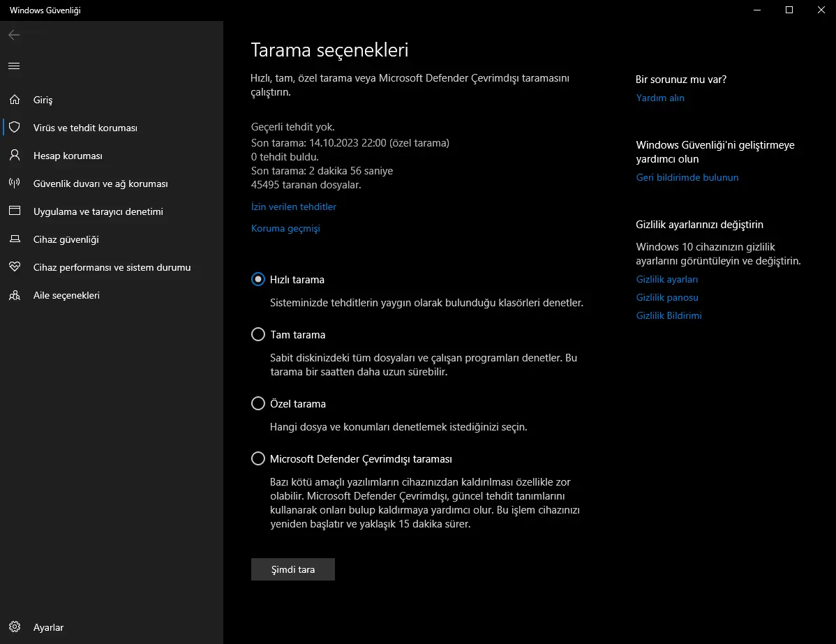The height and width of the screenshot is (644, 836).
Task: Close the Windows Güvenliği window
Action: tap(821, 10)
